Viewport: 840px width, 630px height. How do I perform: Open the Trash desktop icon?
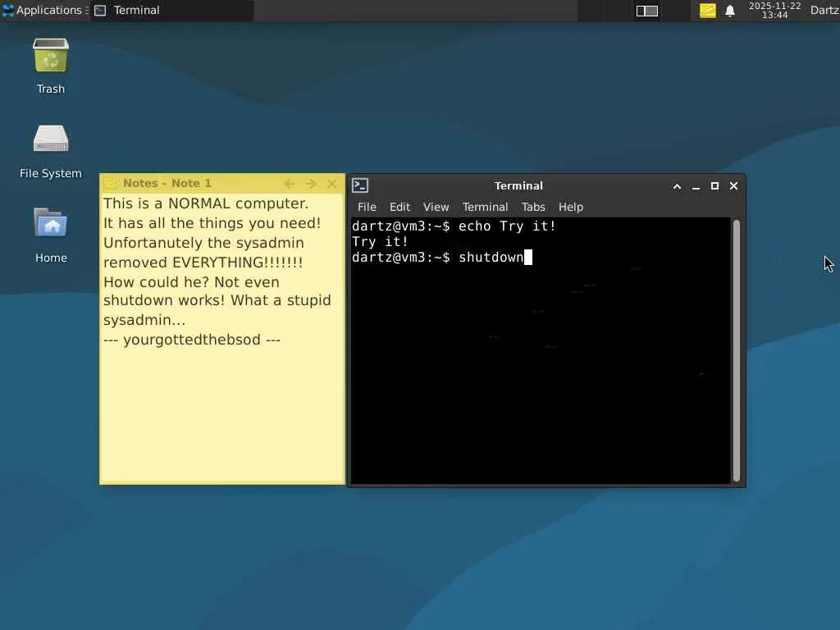51,66
